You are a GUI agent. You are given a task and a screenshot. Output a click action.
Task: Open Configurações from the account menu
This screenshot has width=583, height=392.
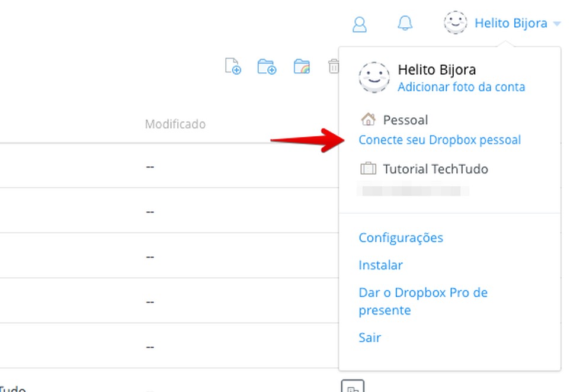[401, 237]
